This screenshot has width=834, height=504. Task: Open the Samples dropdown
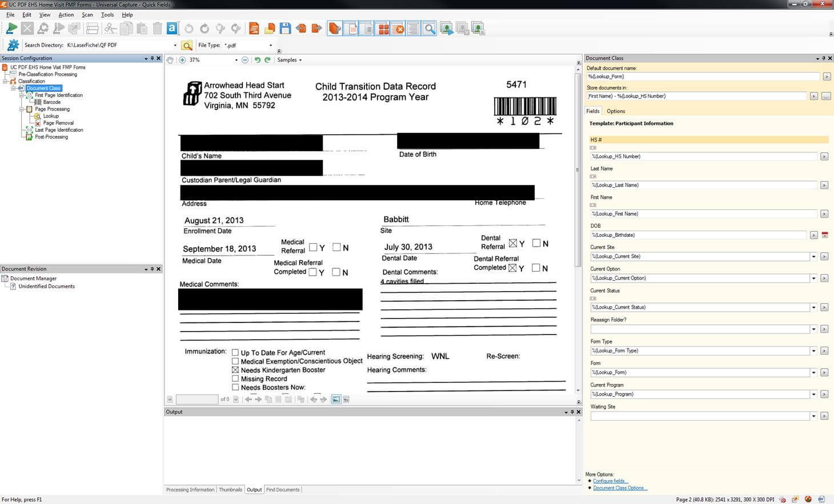[x=290, y=60]
